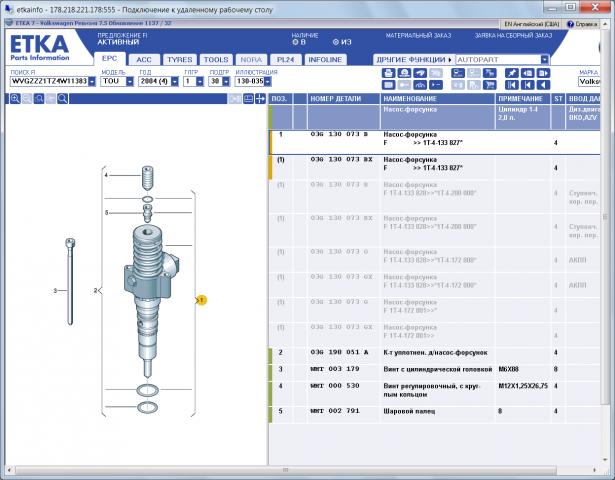The width and height of the screenshot is (615, 480).
Task: Click the shopping cart icon
Action: [x=490, y=85]
